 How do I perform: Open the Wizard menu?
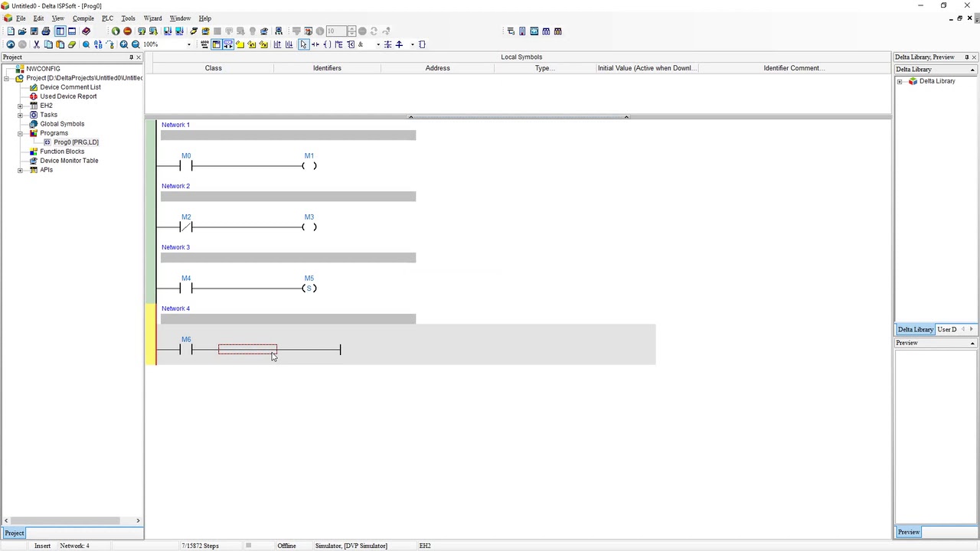tap(152, 18)
